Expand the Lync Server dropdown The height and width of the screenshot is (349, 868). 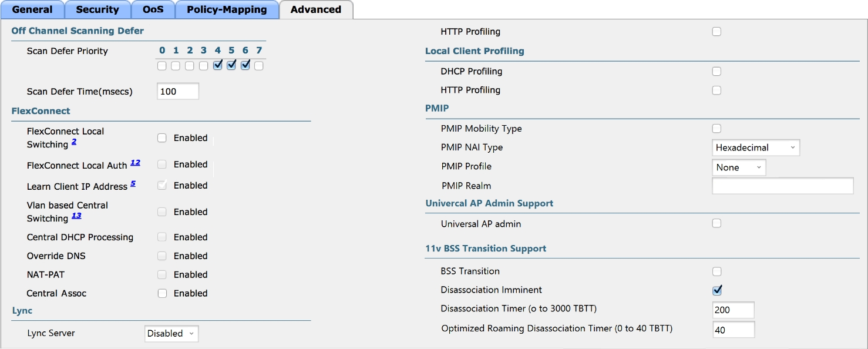tap(171, 334)
